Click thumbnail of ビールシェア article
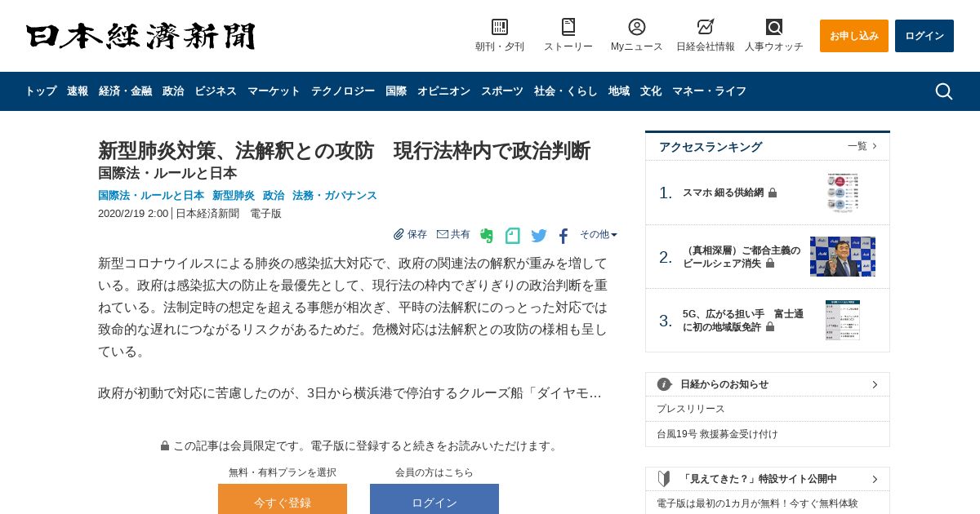Screen dimensions: 980x514 coord(843,256)
